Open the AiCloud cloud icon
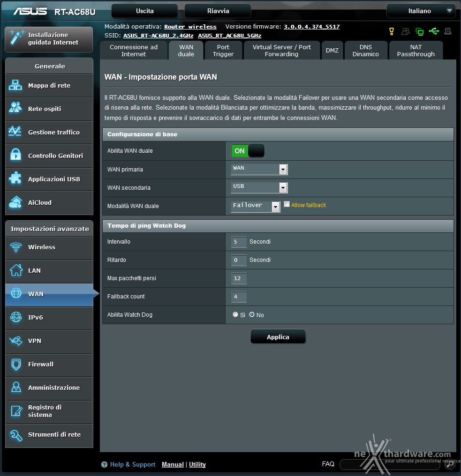The width and height of the screenshot is (461, 476). click(15, 202)
